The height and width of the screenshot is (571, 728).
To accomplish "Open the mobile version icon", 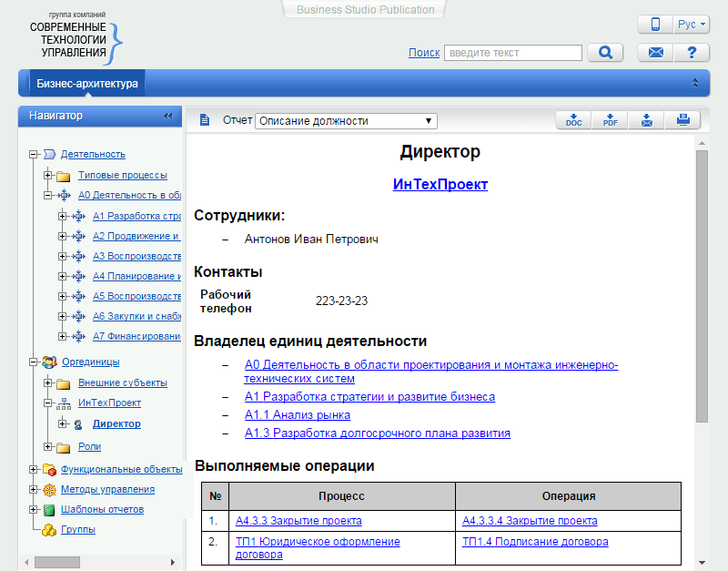I will [655, 25].
